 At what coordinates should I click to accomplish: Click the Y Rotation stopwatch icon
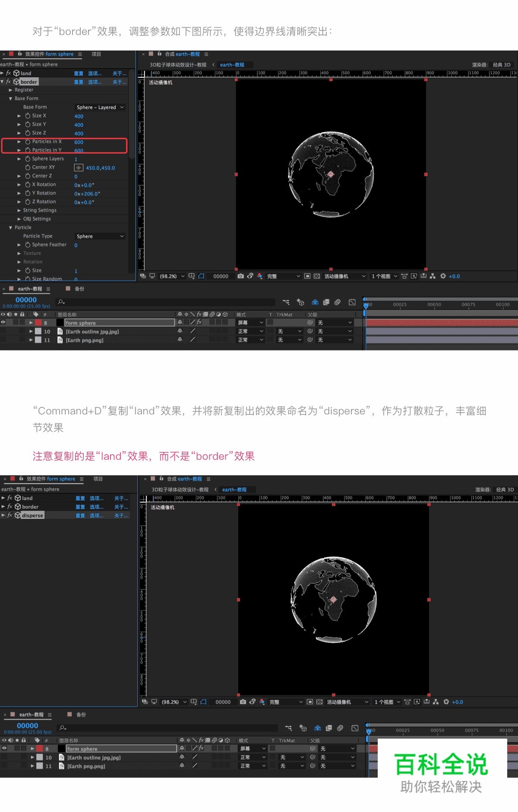point(28,193)
